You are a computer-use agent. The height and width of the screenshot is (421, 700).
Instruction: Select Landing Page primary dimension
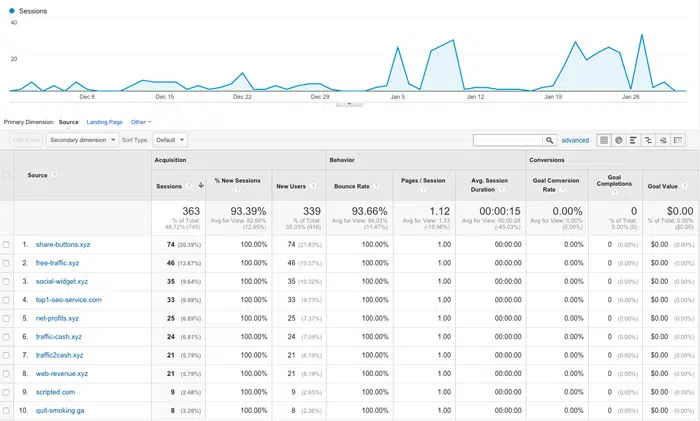pyautogui.click(x=104, y=122)
